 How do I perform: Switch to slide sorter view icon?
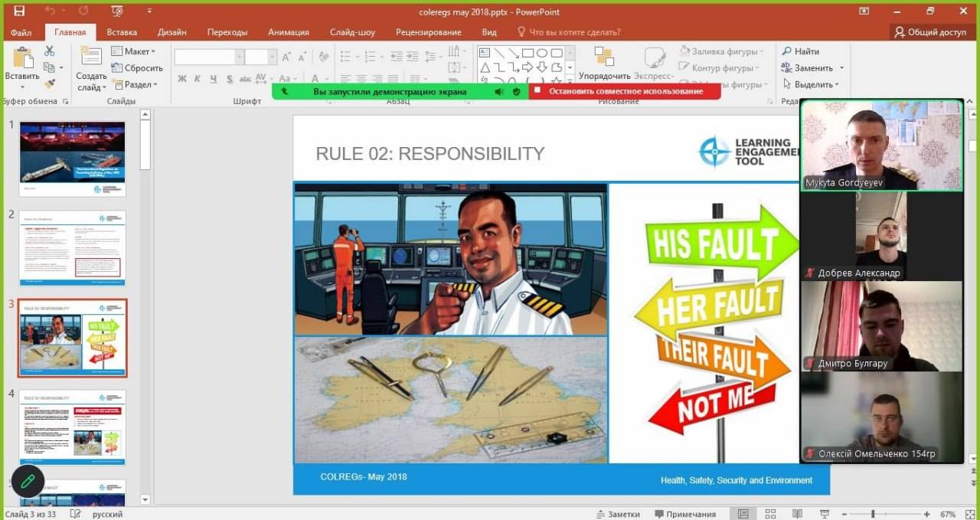pos(770,514)
